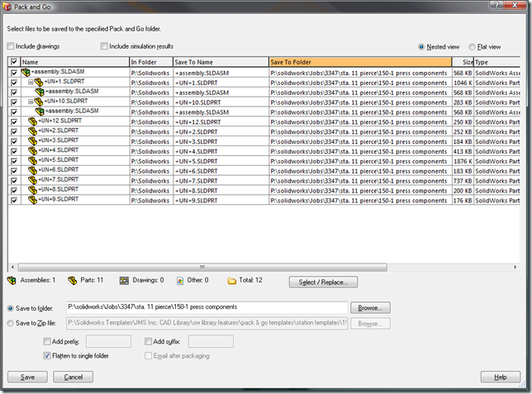Enable the Add suffix checkbox
This screenshot has width=532, height=394.
tap(148, 341)
